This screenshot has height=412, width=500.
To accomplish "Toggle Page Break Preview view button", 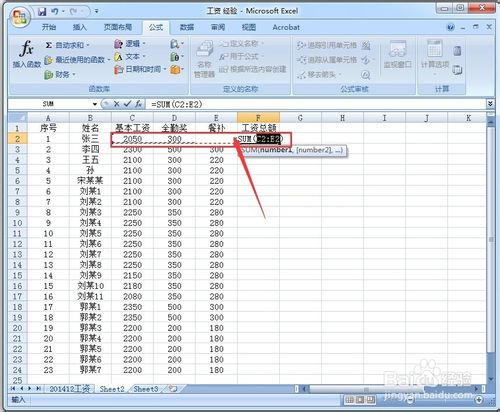I will pyautogui.click(x=370, y=399).
